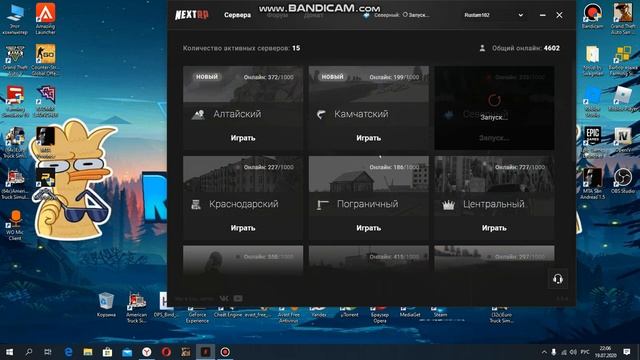640x360 pixels.
Task: Click the РУС language indicator in taskbar
Action: (x=585, y=352)
